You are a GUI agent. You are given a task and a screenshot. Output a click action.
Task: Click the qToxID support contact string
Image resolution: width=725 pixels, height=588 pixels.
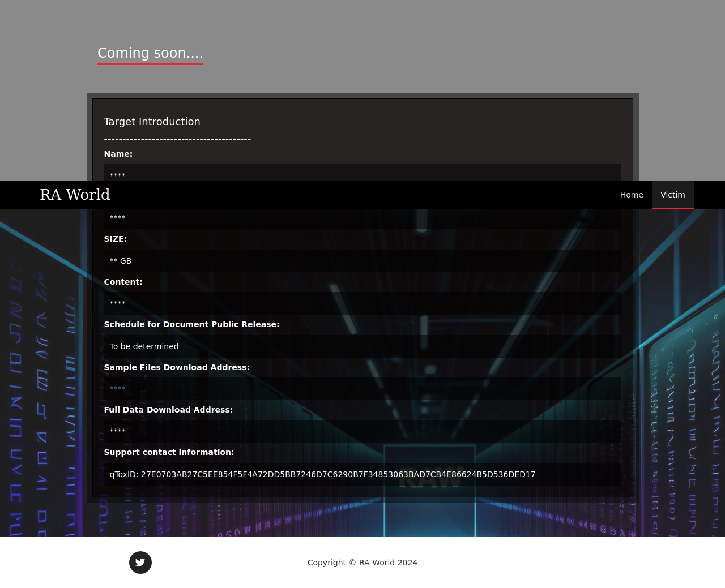322,474
